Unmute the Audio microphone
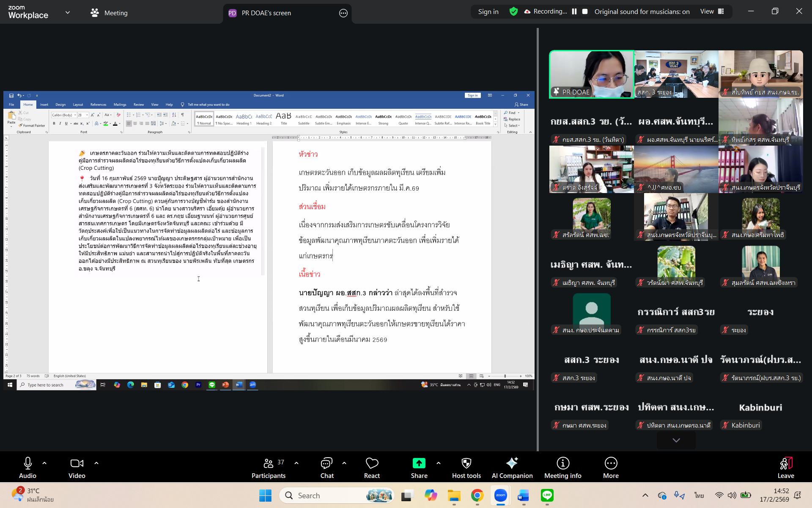Viewport: 812px width, 508px height. pos(28,468)
